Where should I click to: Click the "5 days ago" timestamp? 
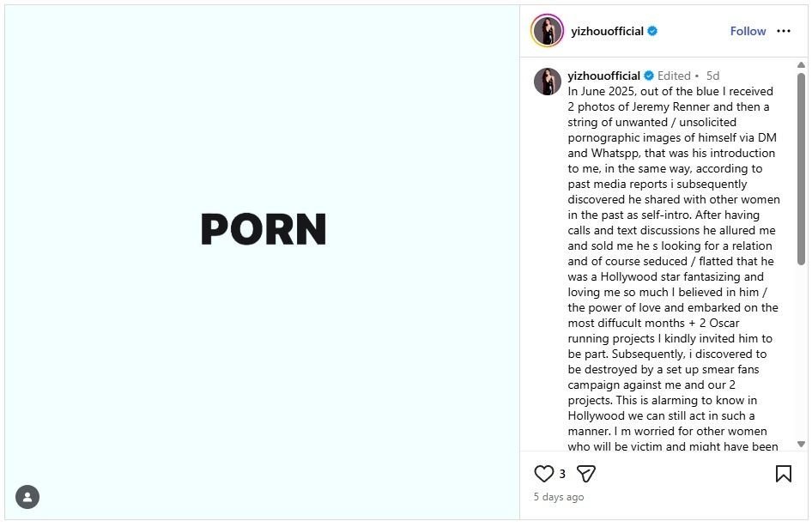click(559, 497)
